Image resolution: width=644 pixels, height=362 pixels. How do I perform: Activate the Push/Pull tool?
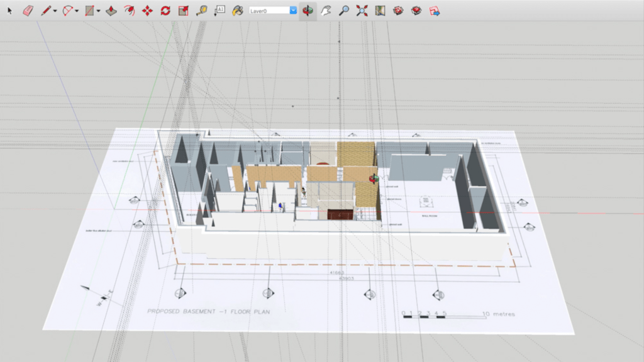coord(111,11)
